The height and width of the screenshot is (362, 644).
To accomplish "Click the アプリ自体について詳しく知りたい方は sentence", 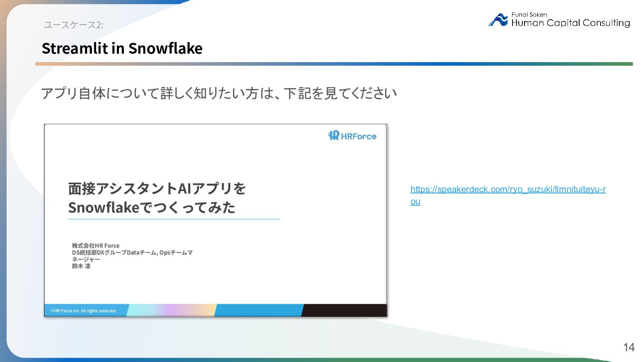I will (x=219, y=94).
